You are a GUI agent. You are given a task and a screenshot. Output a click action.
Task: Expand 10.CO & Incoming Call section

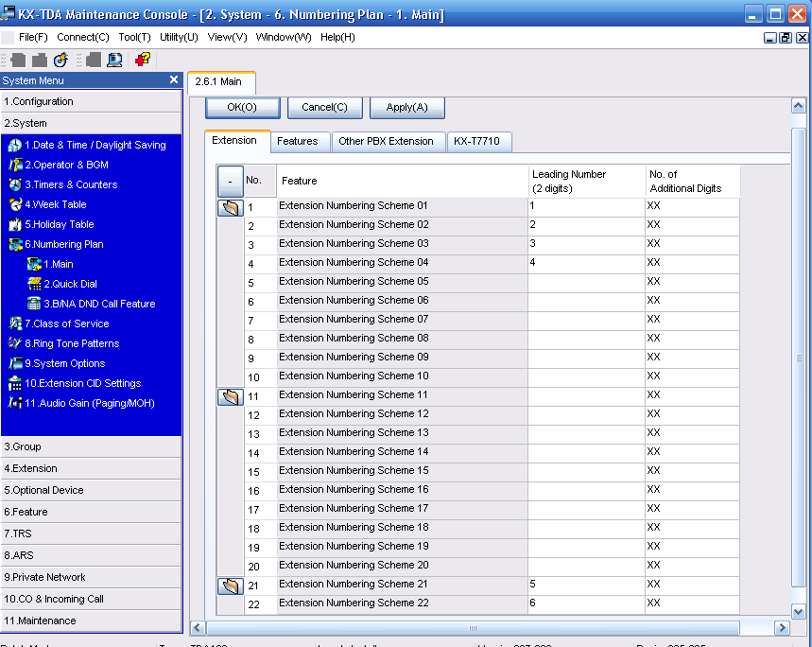pyautogui.click(x=91, y=599)
